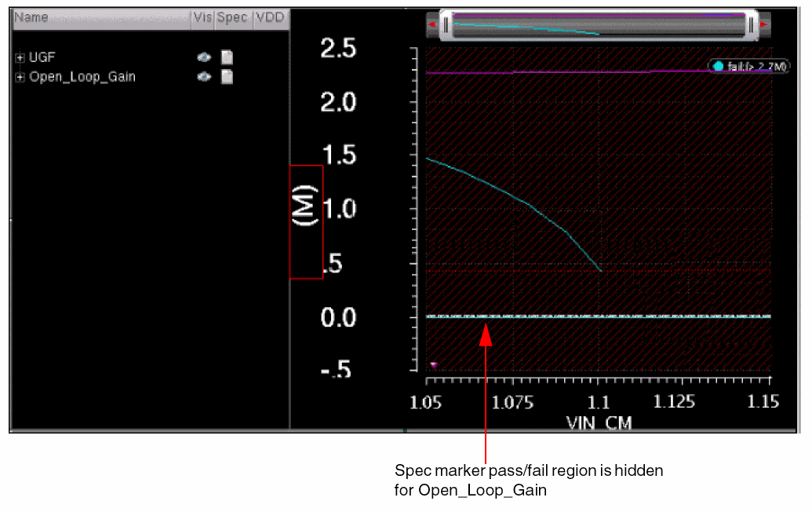Click the right red arrow of zoom bar
This screenshot has width=812, height=512.
pyautogui.click(x=765, y=25)
